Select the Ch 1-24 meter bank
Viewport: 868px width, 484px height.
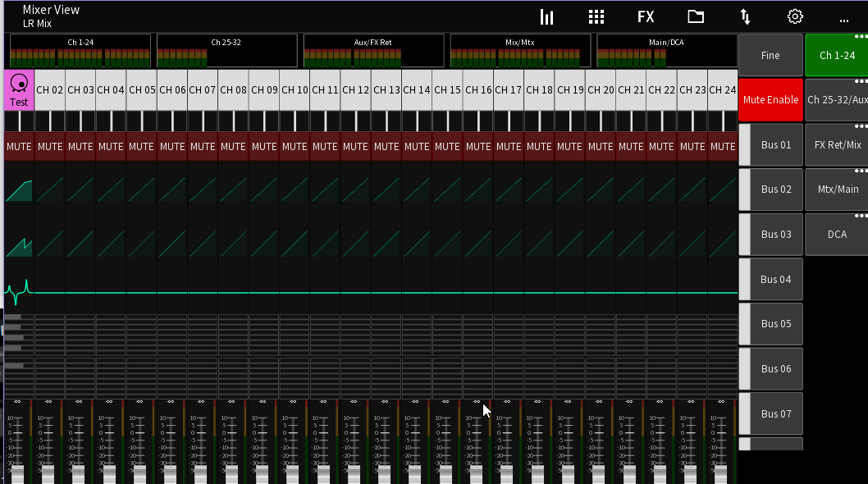80,51
